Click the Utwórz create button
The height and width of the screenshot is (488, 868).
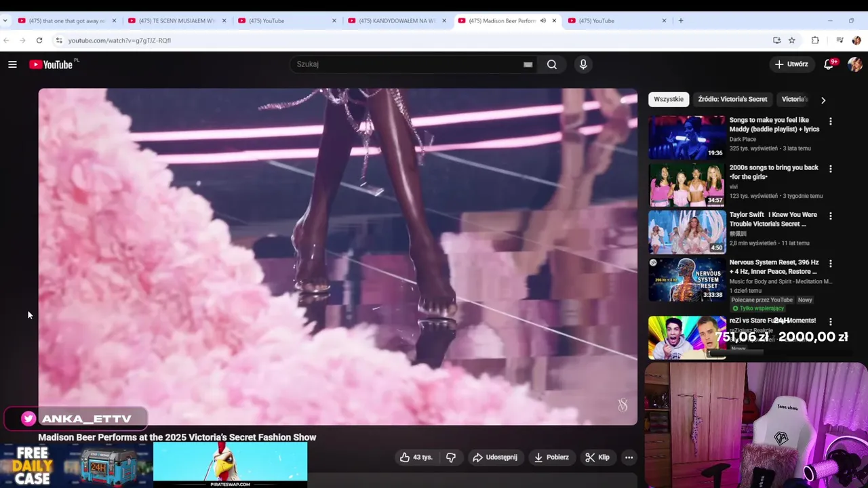point(791,64)
